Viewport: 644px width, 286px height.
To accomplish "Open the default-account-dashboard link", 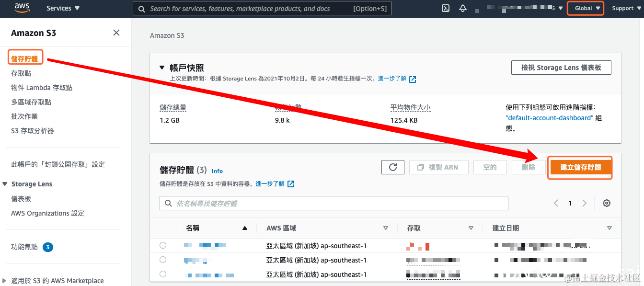I will coord(549,118).
